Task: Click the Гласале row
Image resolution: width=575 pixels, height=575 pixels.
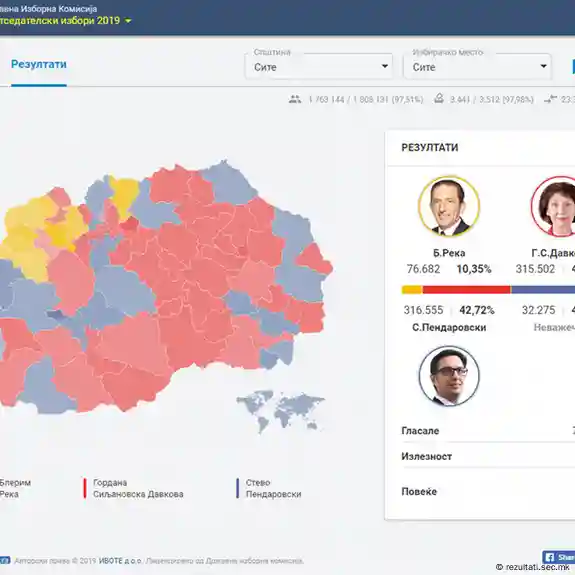Action: pos(488,431)
